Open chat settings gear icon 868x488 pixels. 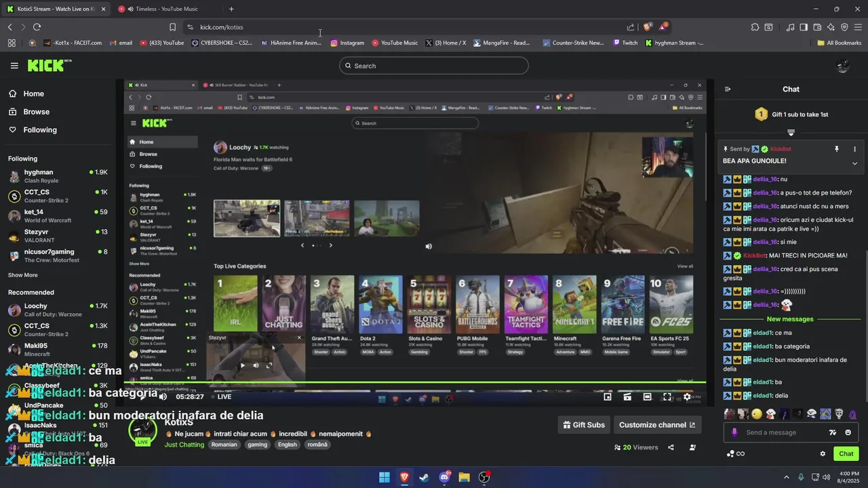click(x=823, y=453)
